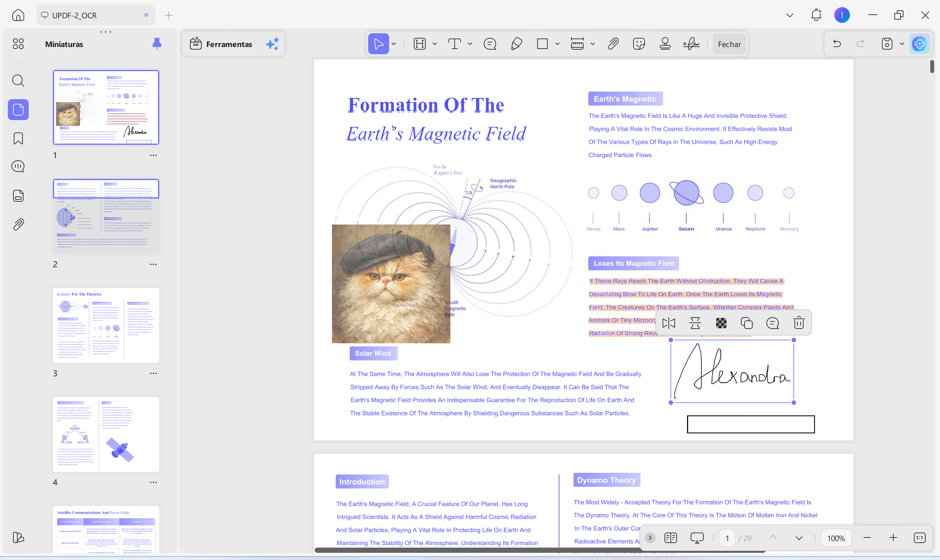Select the Pencil drawing tool
Screen dimensions: 940x560
point(517,44)
